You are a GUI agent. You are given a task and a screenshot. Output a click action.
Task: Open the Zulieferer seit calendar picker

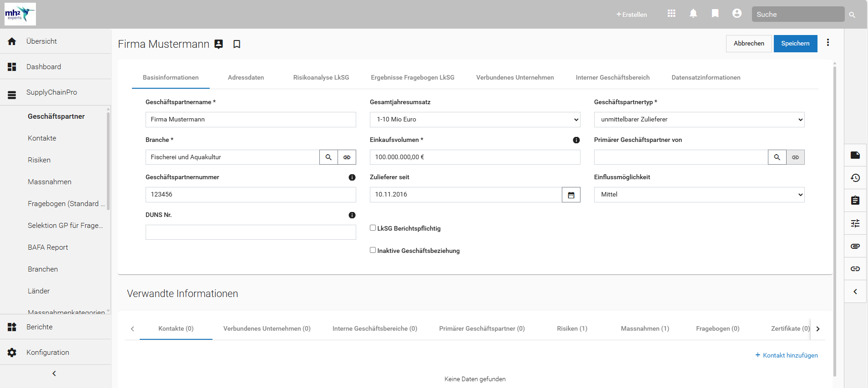[571, 195]
